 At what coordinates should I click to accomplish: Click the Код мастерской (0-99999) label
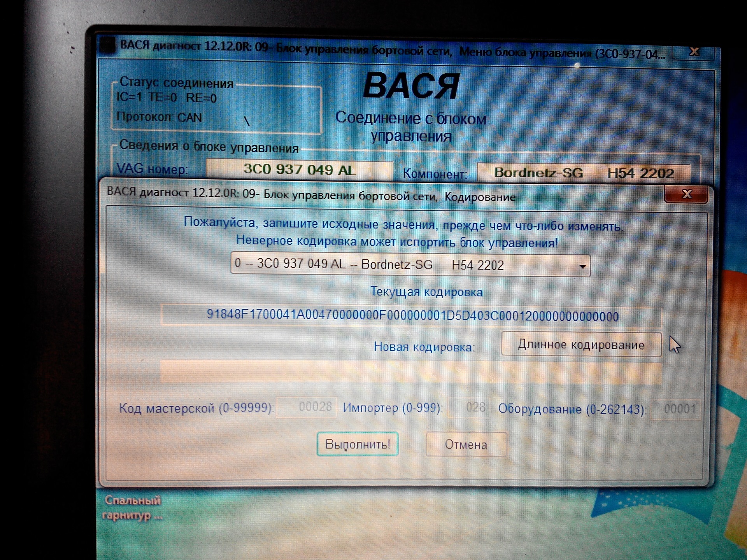(196, 408)
